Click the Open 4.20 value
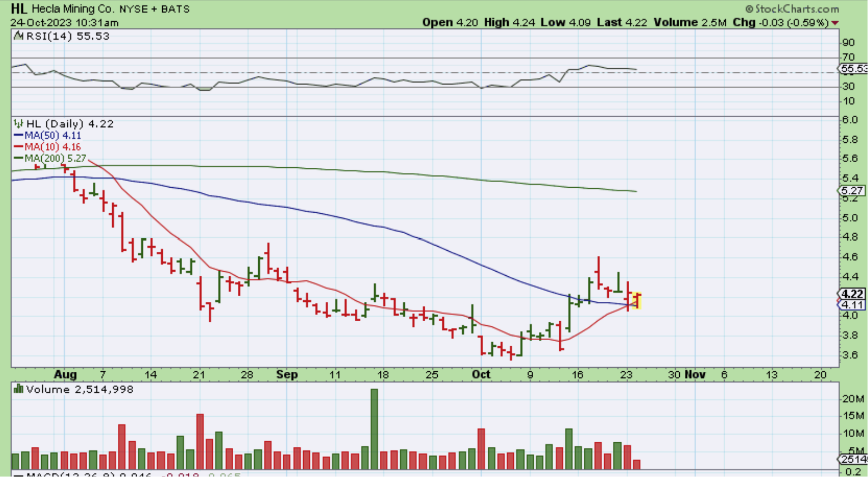The image size is (868, 477). click(450, 22)
